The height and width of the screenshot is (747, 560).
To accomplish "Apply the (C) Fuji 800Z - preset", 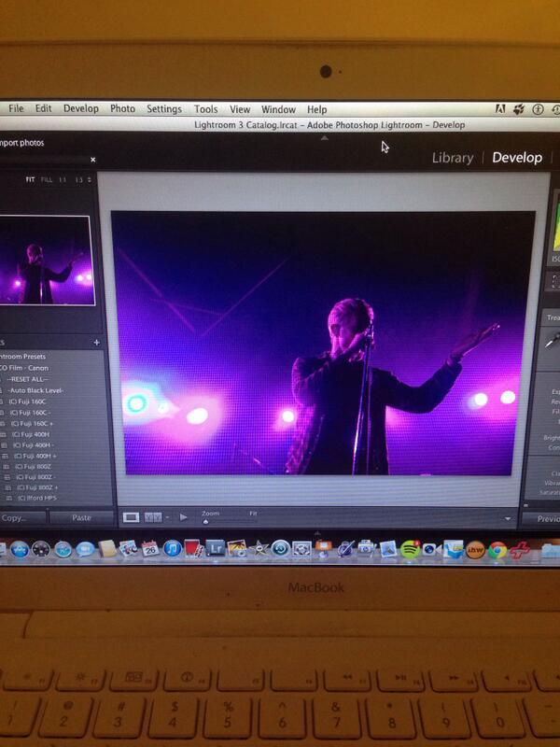I will coord(35,477).
